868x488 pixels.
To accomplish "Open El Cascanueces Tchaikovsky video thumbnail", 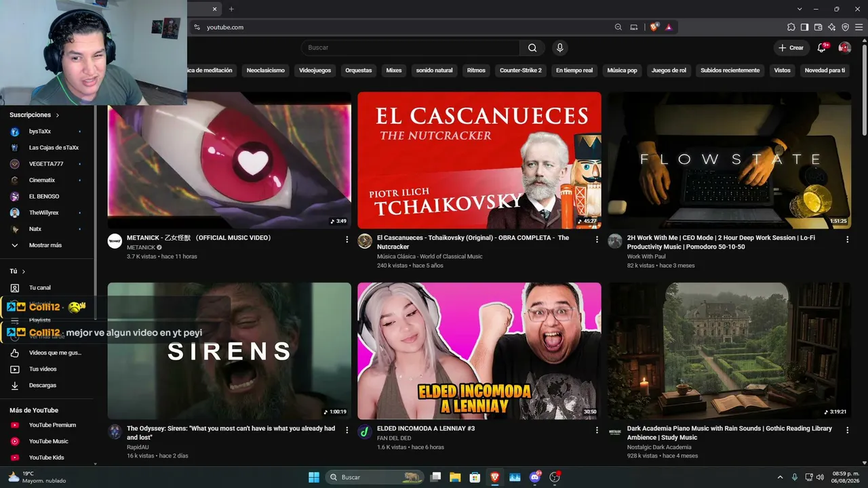I will coord(479,161).
